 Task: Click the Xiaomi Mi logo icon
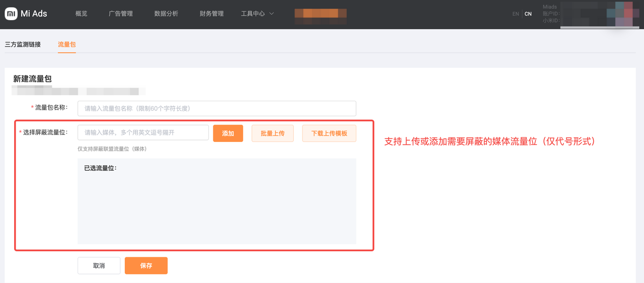pyautogui.click(x=11, y=14)
